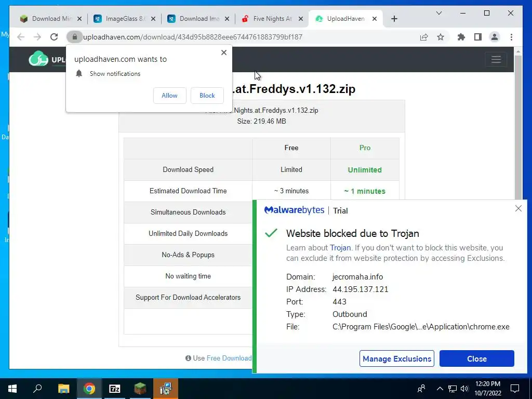Screen dimensions: 532x399
Task: Open Chrome three-dot menu
Action: 511,37
